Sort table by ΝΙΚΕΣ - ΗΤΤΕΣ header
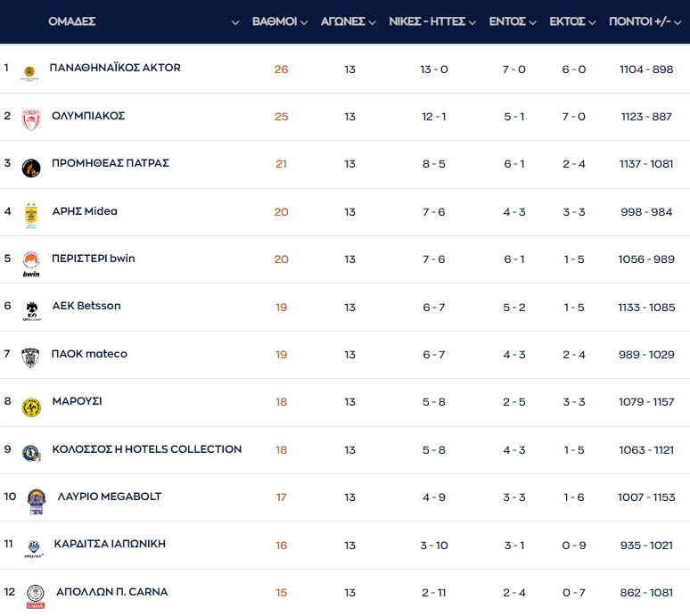This screenshot has height=616, width=690. pos(432,21)
